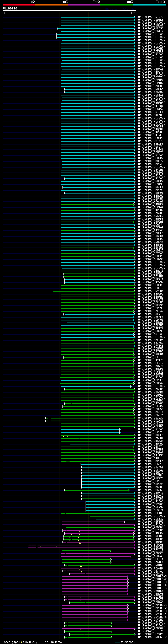Click the UniRef100_O58428 label
The image size is (168, 644).
tap(151, 573)
